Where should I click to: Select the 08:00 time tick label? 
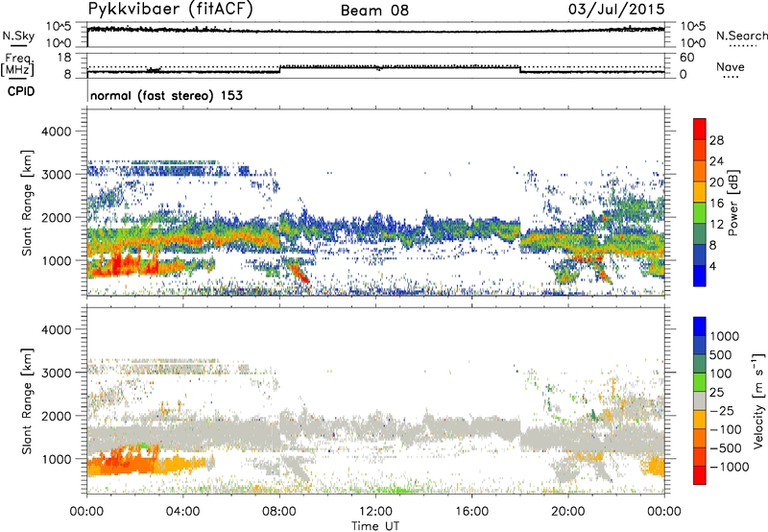tap(279, 512)
